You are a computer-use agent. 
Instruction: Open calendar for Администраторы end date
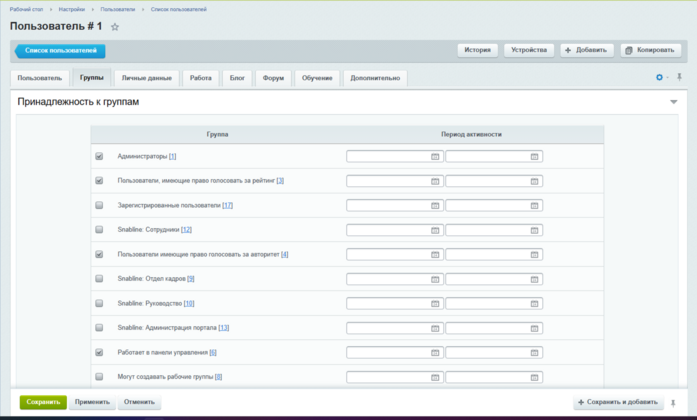tap(534, 156)
